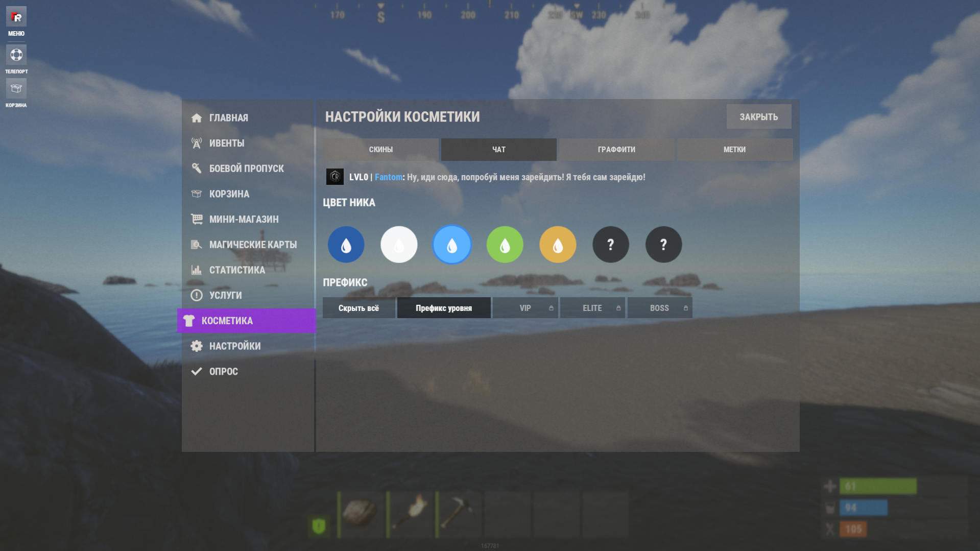This screenshot has height=551, width=980.
Task: Open the Меню icon in top-left corner
Action: pos(16,17)
